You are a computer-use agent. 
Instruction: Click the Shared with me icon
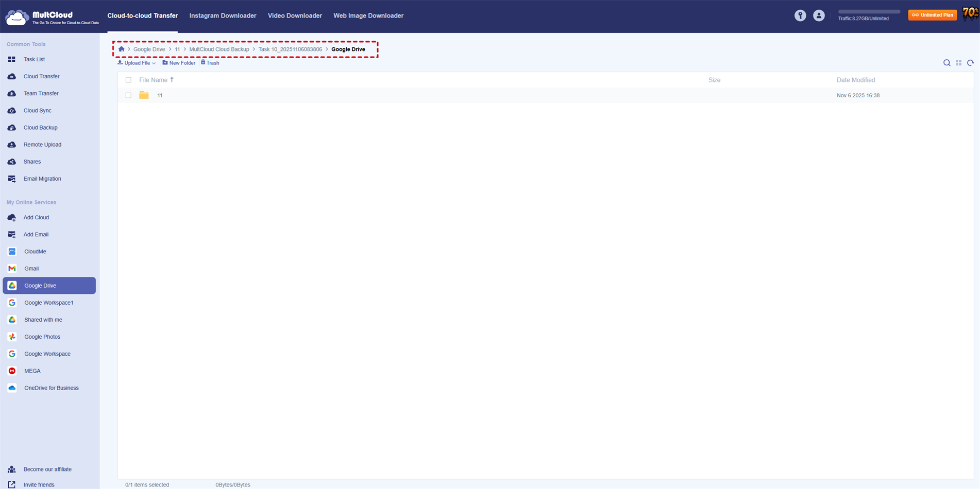(x=12, y=320)
